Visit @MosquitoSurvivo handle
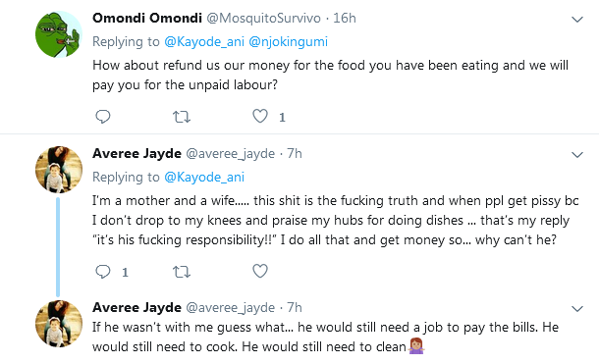The width and height of the screenshot is (599, 364). 263,18
